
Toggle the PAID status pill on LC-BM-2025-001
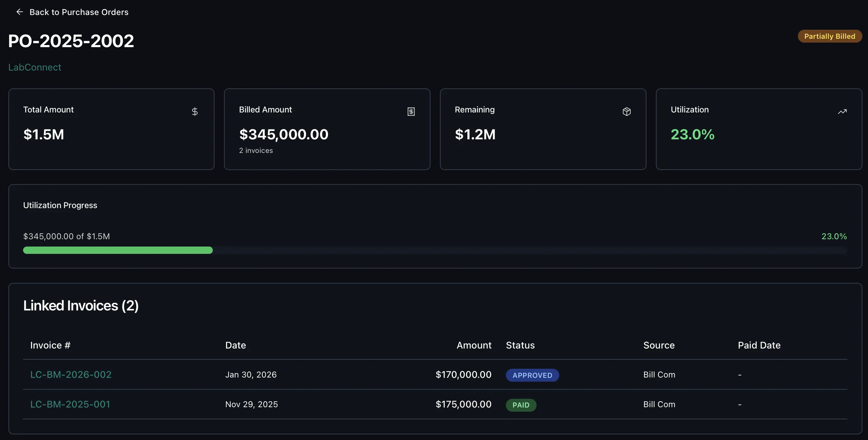click(521, 405)
